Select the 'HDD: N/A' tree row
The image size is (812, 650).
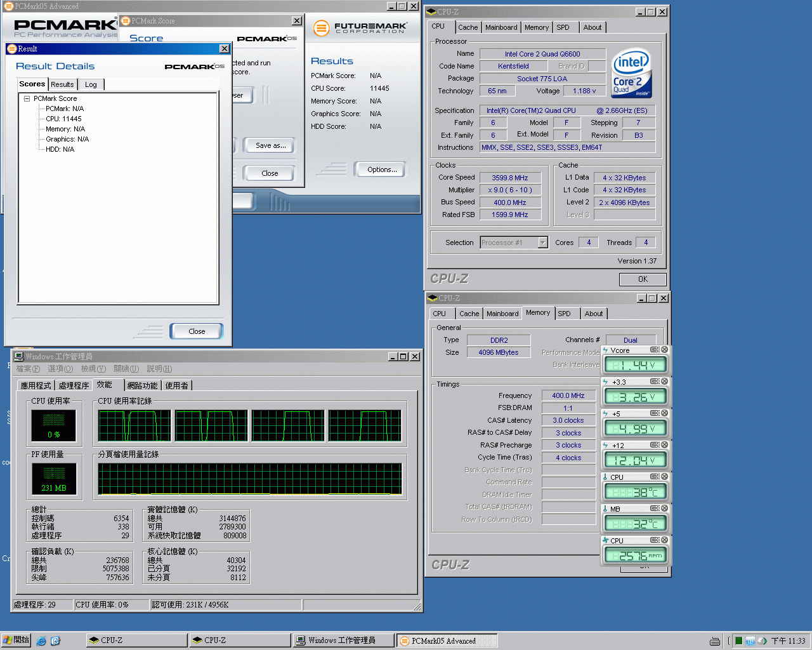pos(60,149)
